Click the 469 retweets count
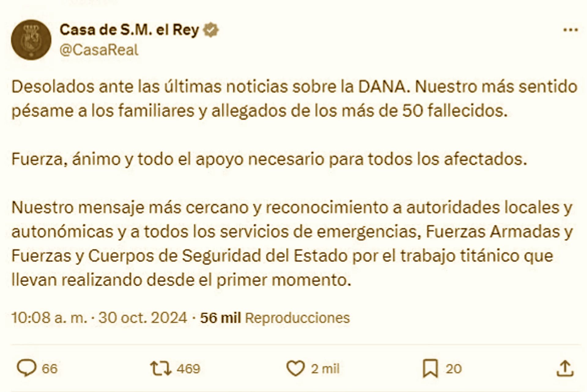 pos(188,369)
